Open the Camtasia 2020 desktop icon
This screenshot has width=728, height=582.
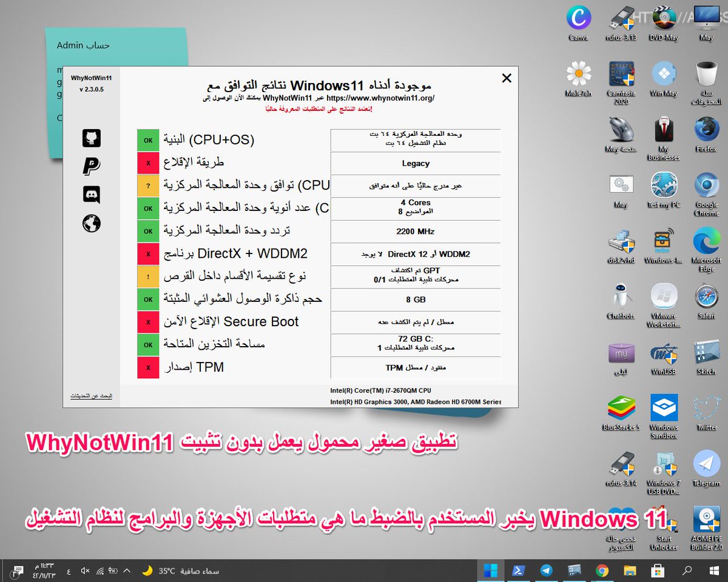(x=621, y=82)
